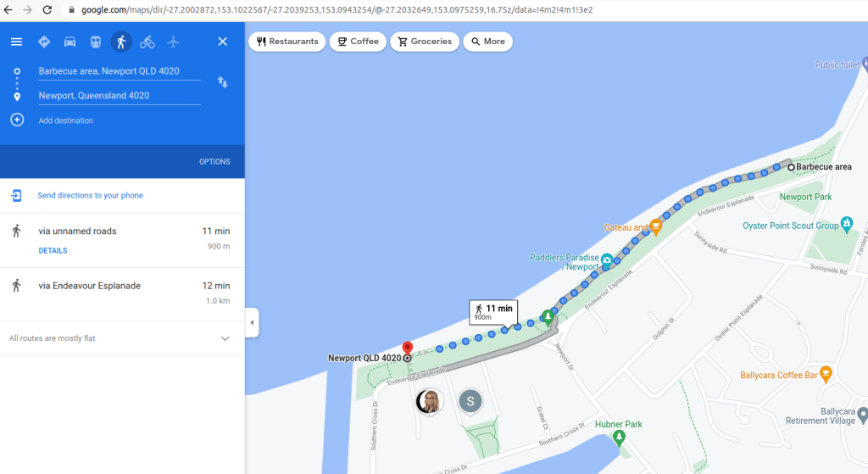The image size is (868, 474).
Task: Open the hamburger main menu
Action: pos(16,42)
